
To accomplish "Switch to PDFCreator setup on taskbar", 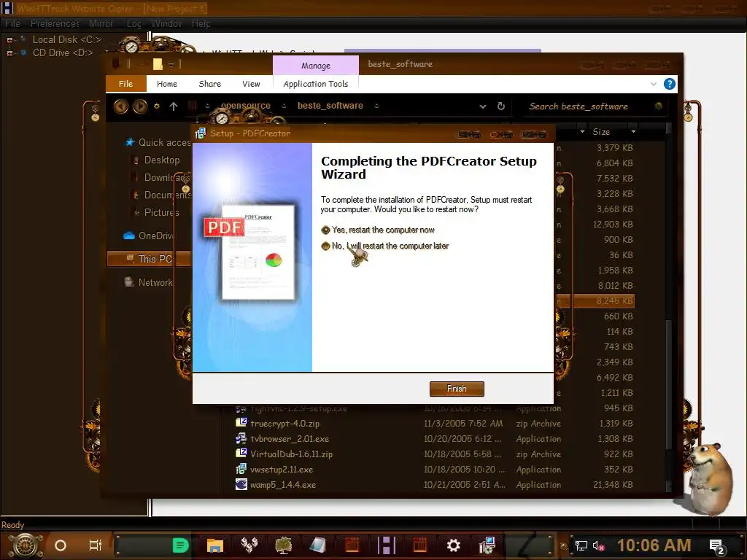I will pyautogui.click(x=487, y=545).
